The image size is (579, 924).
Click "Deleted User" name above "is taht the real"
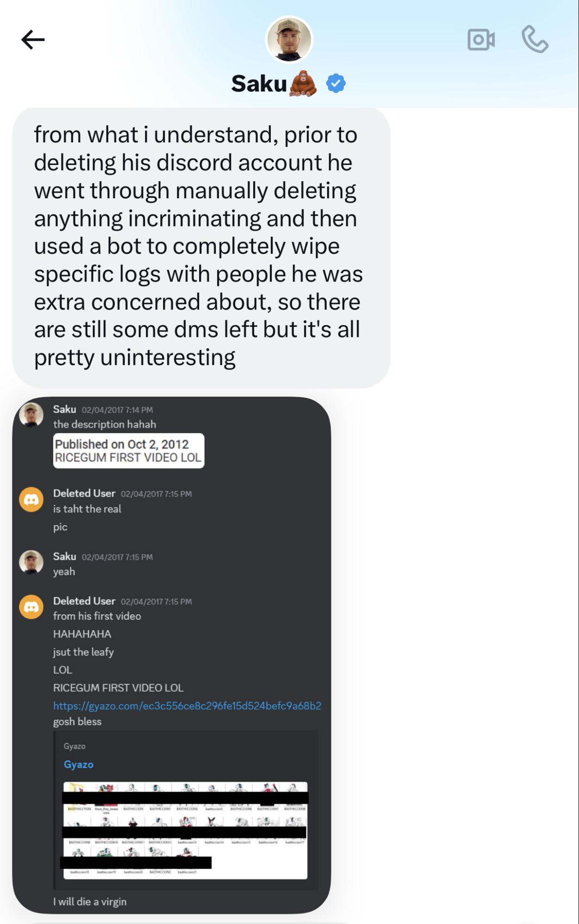click(x=84, y=493)
